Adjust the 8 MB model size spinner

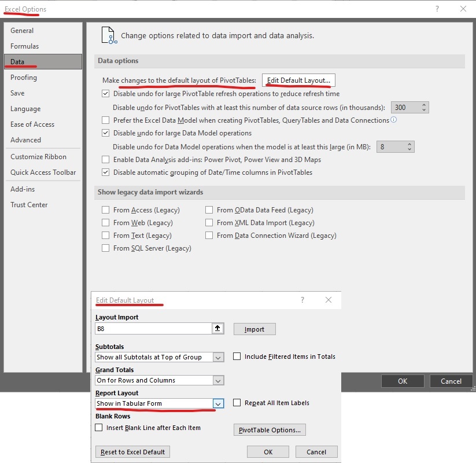coord(409,147)
